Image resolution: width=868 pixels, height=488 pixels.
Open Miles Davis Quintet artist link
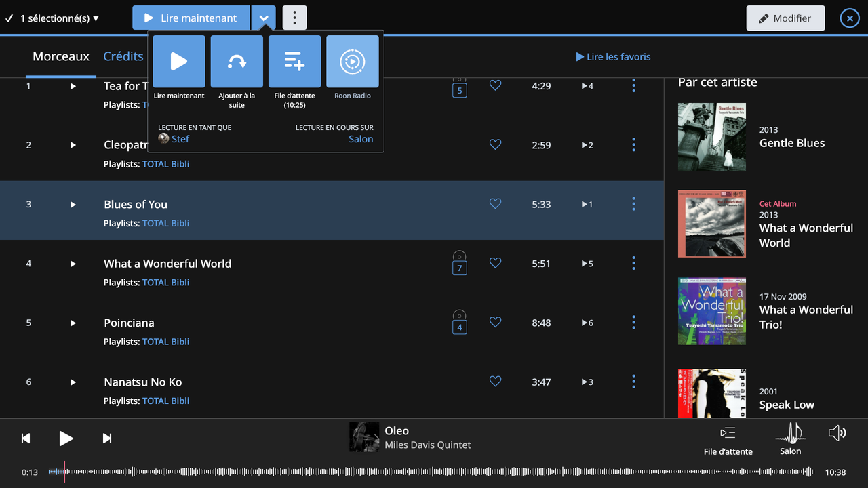tap(428, 445)
